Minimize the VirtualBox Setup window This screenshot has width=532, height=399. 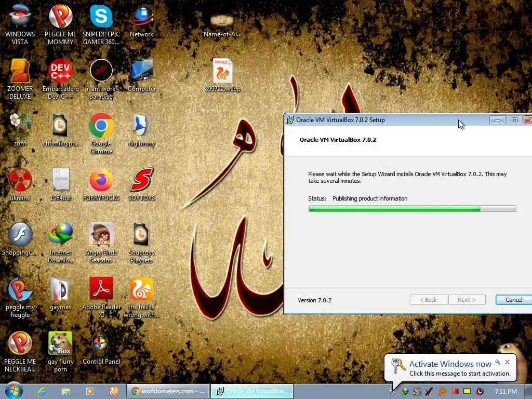click(497, 120)
